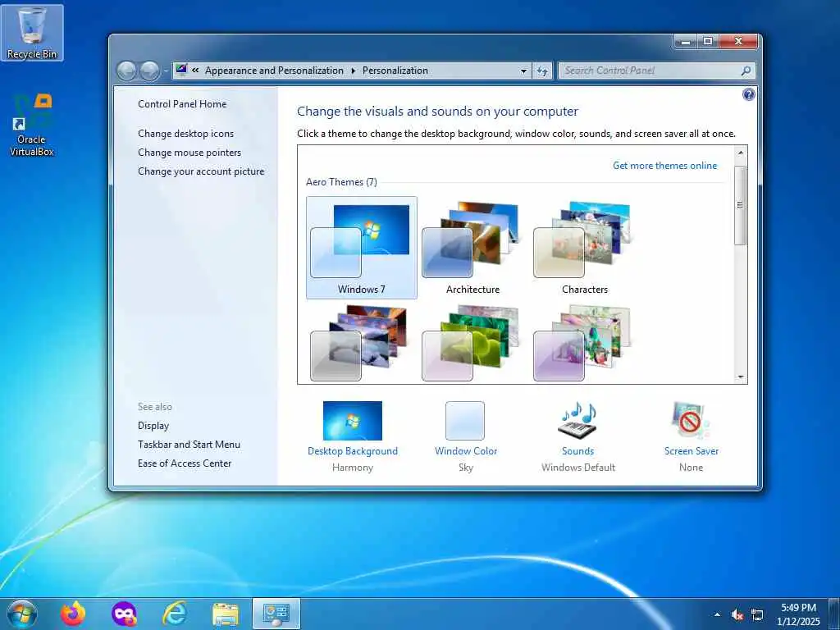Click the Window Color text link

coord(466,451)
